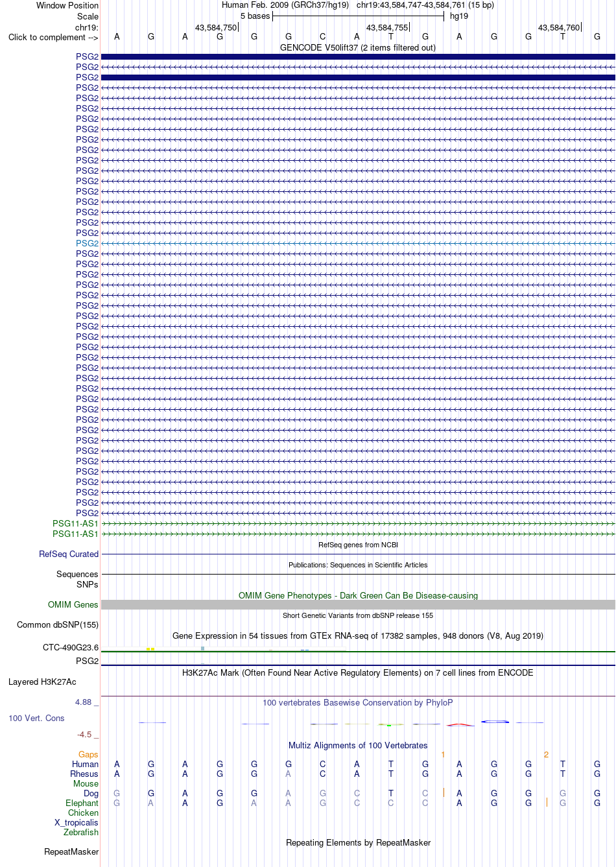616x867 pixels.
Task: Click the Zebrafish alignment species label
Action: click(x=81, y=832)
